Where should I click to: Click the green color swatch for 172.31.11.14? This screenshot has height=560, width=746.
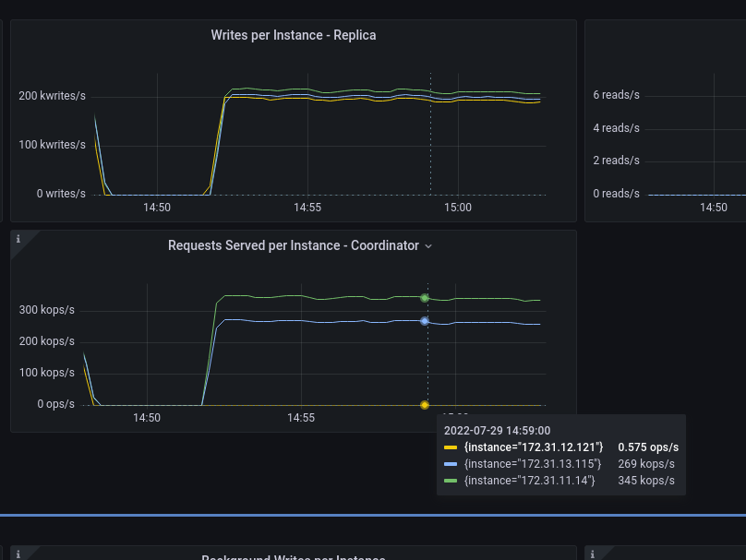(x=452, y=480)
